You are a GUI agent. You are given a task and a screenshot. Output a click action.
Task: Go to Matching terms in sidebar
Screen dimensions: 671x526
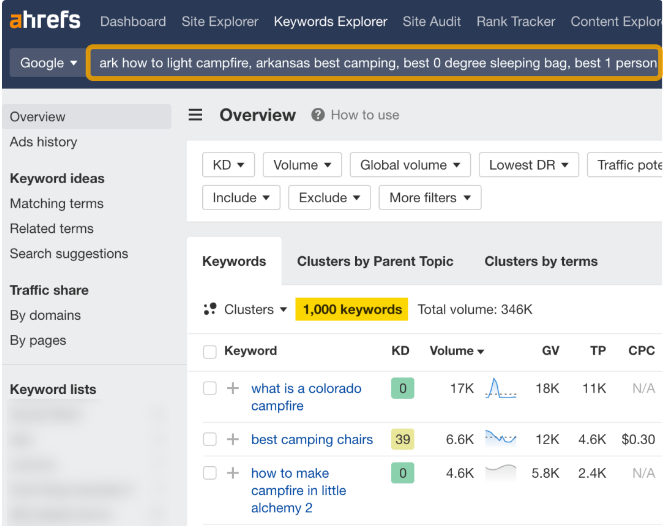point(57,203)
